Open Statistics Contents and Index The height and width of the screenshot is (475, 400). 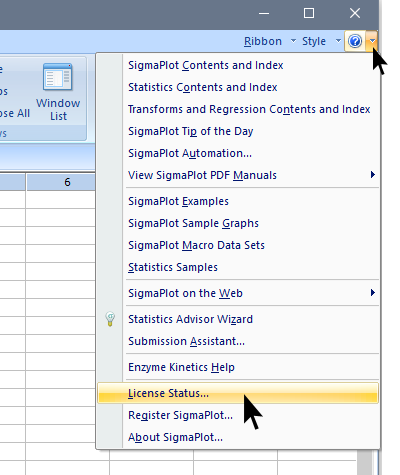point(238,87)
